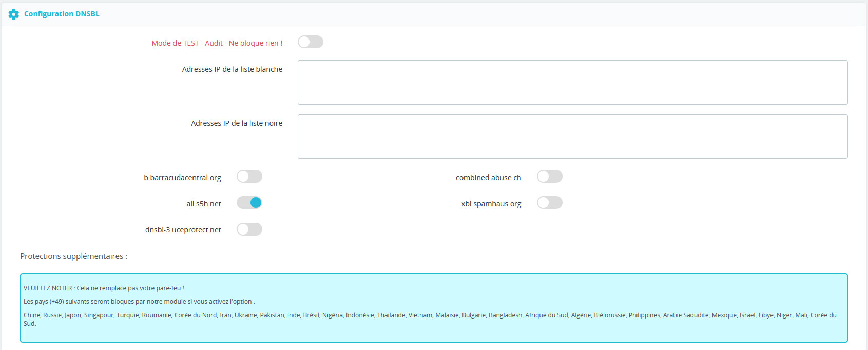Viewport: 868px width, 350px height.
Task: Enable the Mode de TEST audit toggle
Action: [x=310, y=42]
